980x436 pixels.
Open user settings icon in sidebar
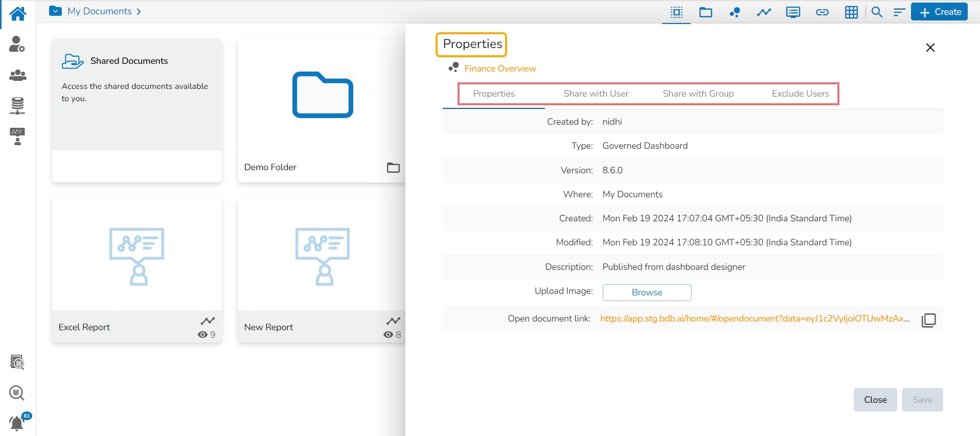pos(17,44)
